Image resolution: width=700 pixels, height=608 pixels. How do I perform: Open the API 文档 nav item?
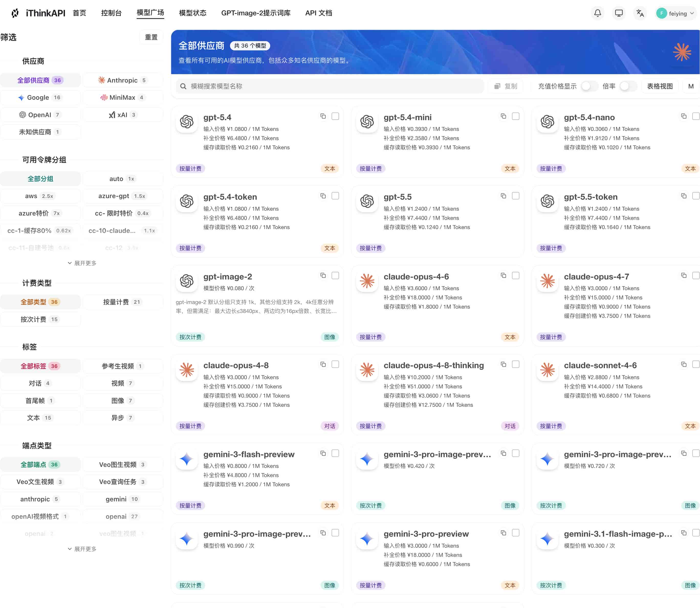[319, 13]
